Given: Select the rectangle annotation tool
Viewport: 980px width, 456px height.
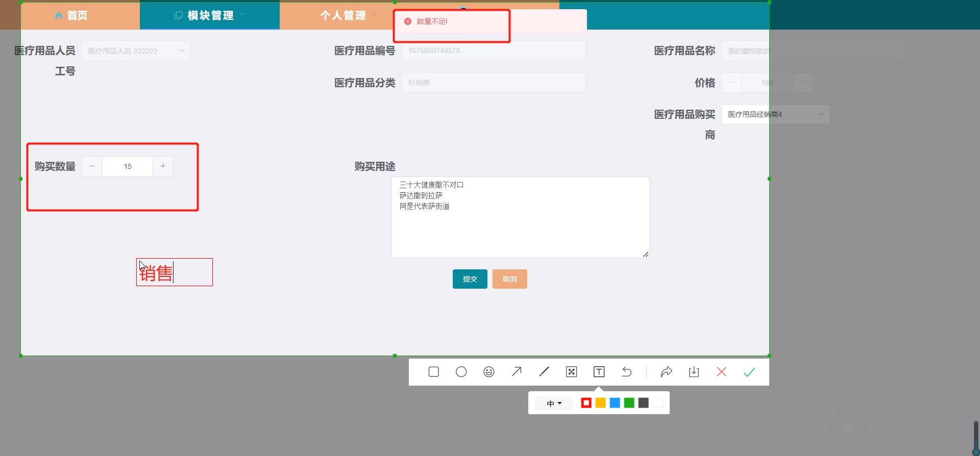Looking at the screenshot, I should 434,372.
